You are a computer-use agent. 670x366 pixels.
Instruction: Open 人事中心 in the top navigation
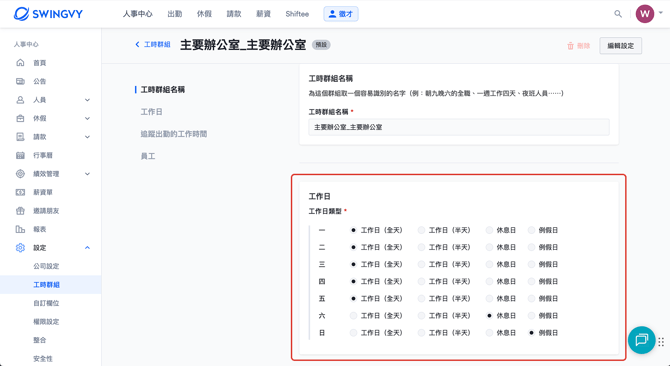[x=138, y=14]
